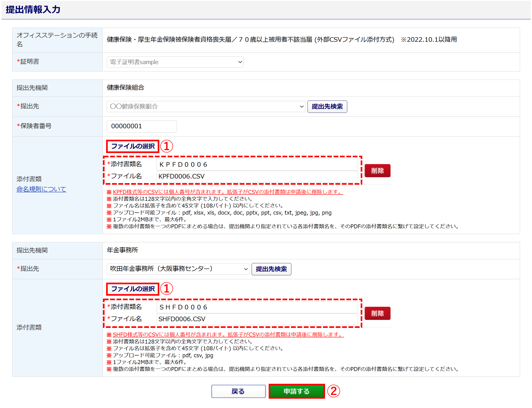
Task: Click the 添付書類名 field containing KPFD0006
Action: point(257,164)
